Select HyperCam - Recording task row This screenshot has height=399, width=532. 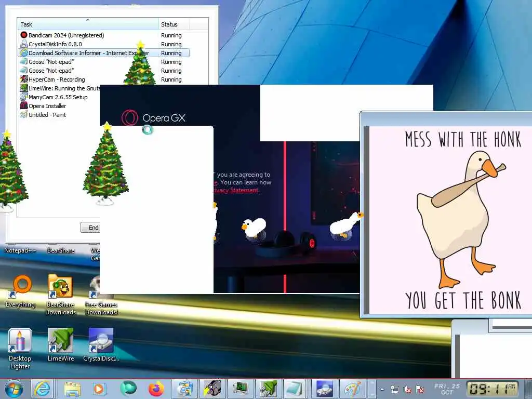point(103,79)
